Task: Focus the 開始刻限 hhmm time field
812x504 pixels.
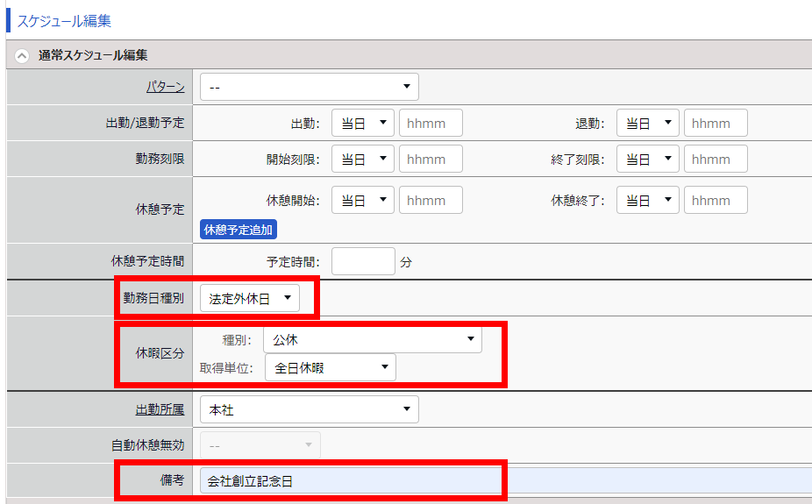Action: coord(431,159)
